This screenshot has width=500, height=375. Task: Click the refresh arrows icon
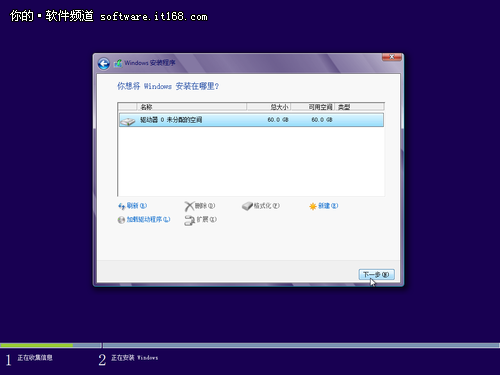tap(121, 206)
